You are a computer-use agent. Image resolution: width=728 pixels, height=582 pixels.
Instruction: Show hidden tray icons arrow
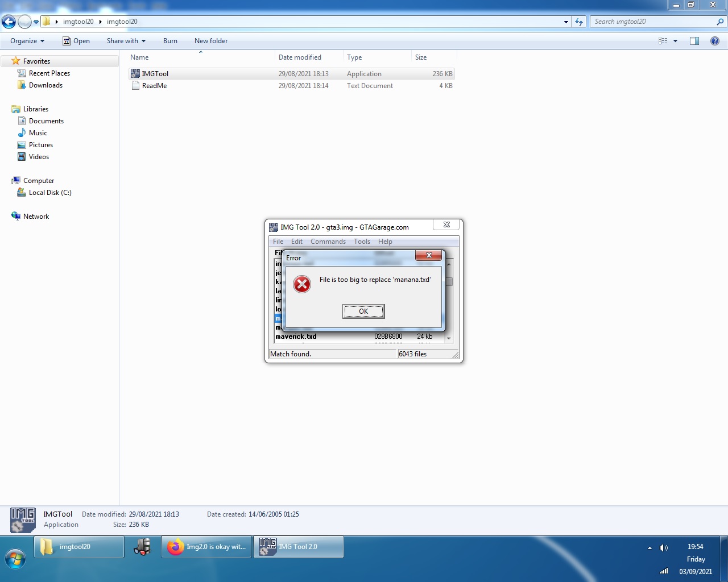[650, 548]
